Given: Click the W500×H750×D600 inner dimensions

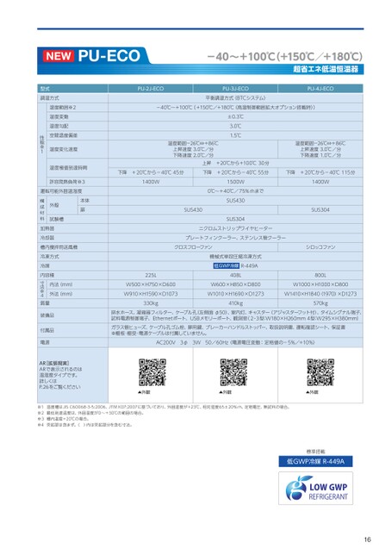Looking at the screenshot, I should click(x=151, y=284).
